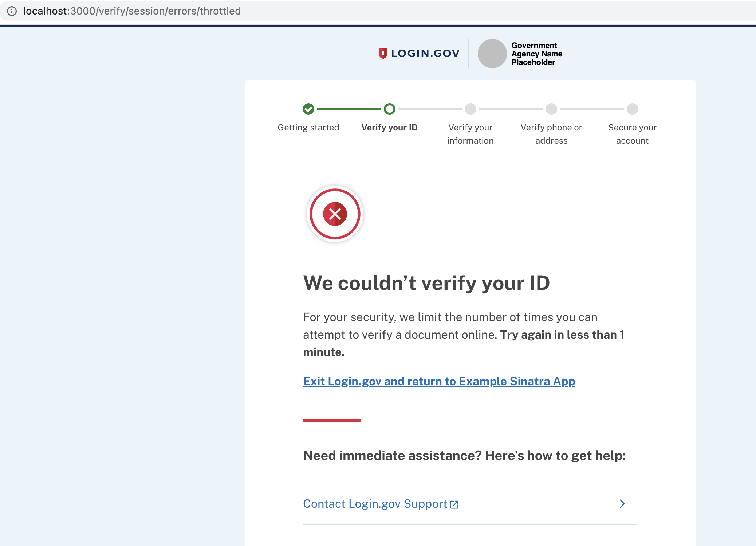Click the current Verify your ID step circle

pos(390,109)
